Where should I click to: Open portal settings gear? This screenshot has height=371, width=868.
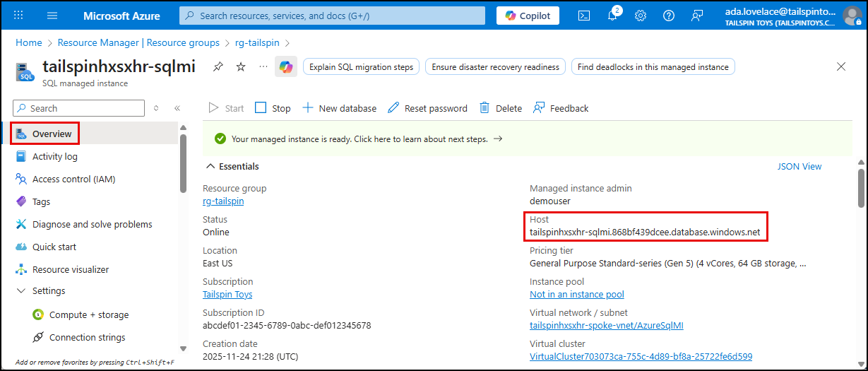click(641, 16)
